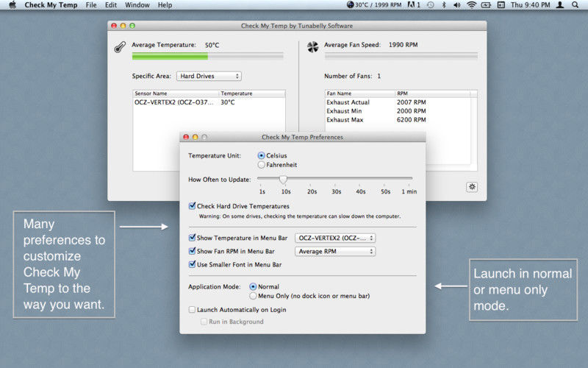Click the 1 min slider label

coord(409,191)
